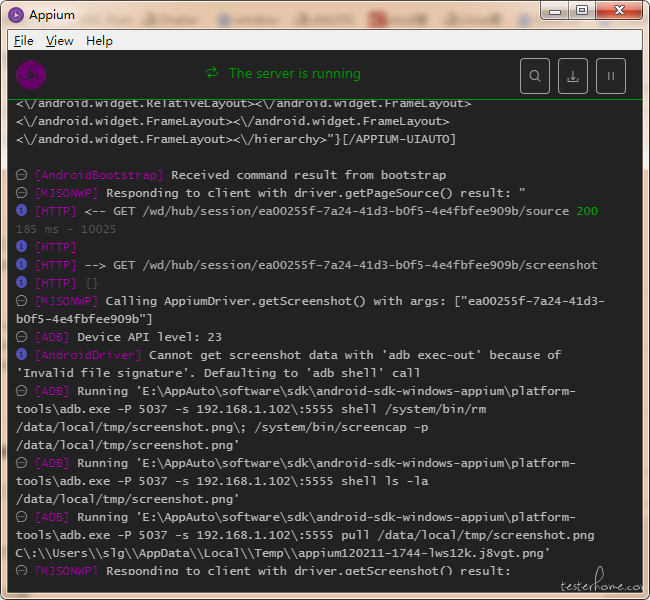Download the raw server logs

pyautogui.click(x=573, y=76)
